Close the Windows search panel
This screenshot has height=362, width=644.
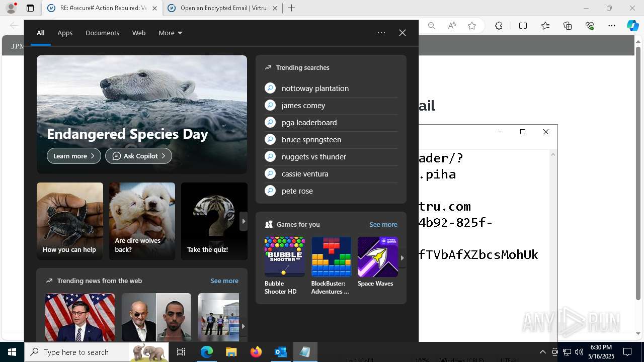(x=403, y=33)
